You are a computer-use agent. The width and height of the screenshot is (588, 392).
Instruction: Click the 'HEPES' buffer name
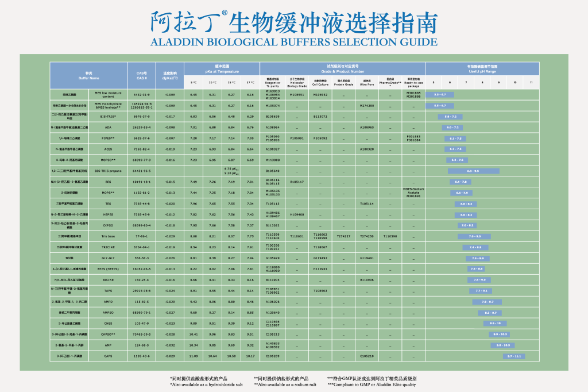click(x=108, y=214)
